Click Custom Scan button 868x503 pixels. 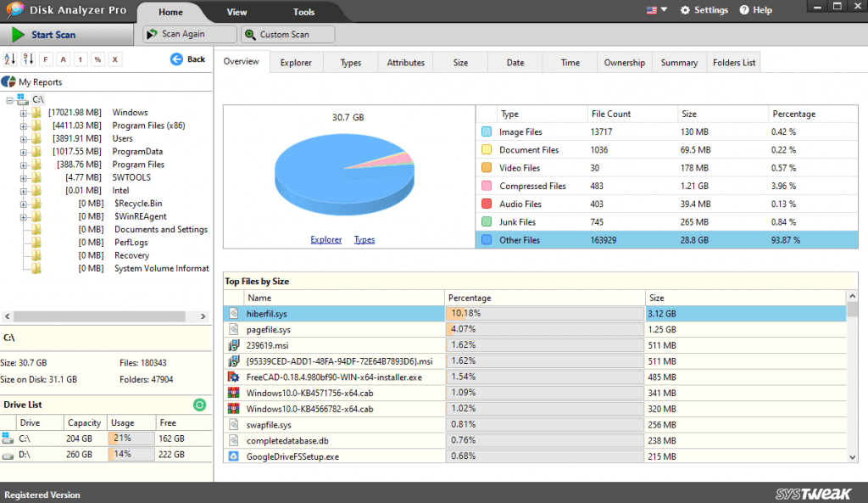tap(288, 34)
